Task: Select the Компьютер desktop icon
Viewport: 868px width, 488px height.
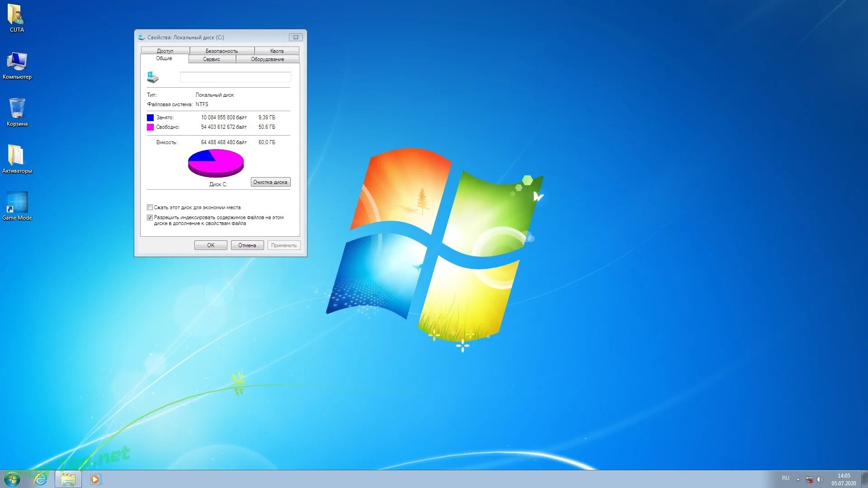Action: (x=17, y=66)
